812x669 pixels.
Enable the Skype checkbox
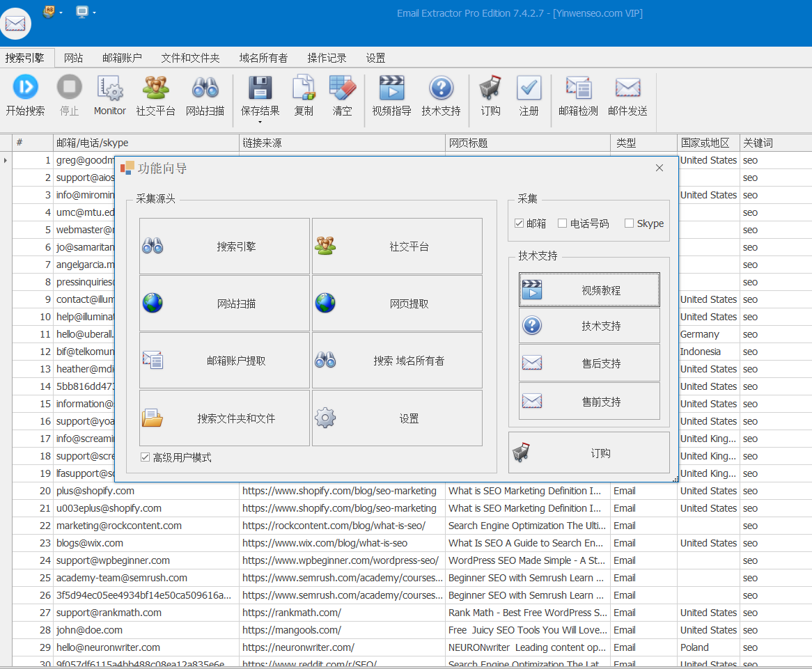[630, 223]
